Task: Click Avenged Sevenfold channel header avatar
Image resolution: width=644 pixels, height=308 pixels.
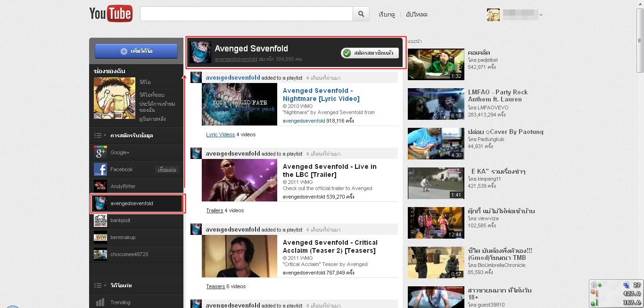Action: click(200, 52)
